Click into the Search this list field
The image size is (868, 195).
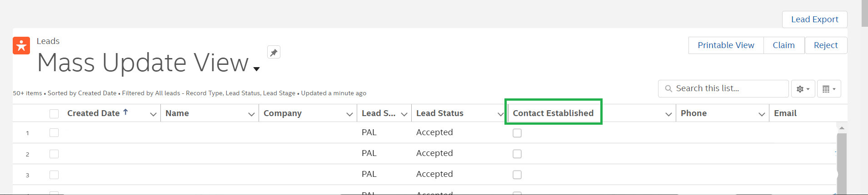pyautogui.click(x=727, y=88)
